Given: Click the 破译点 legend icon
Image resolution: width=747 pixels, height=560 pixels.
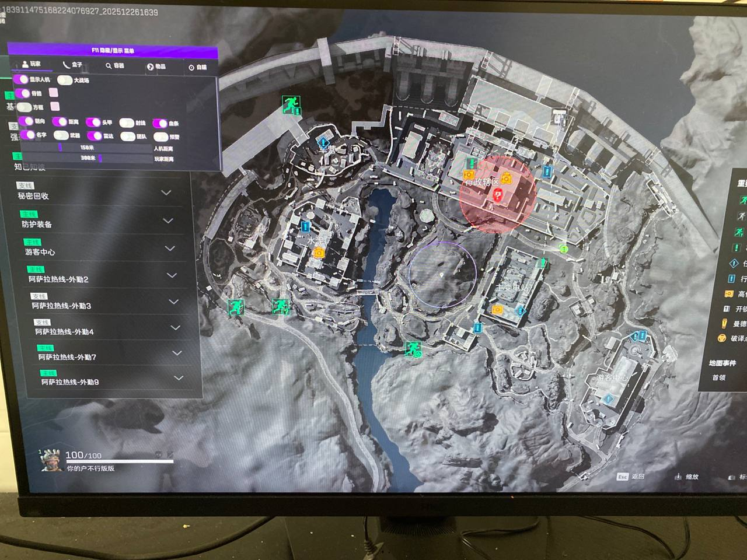Looking at the screenshot, I should pyautogui.click(x=722, y=338).
